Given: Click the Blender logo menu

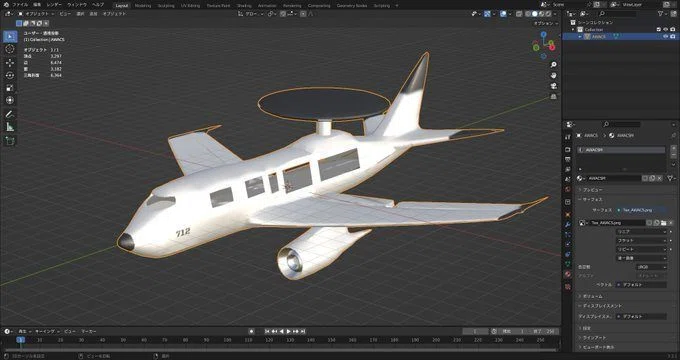Looking at the screenshot, I should tap(7, 5).
